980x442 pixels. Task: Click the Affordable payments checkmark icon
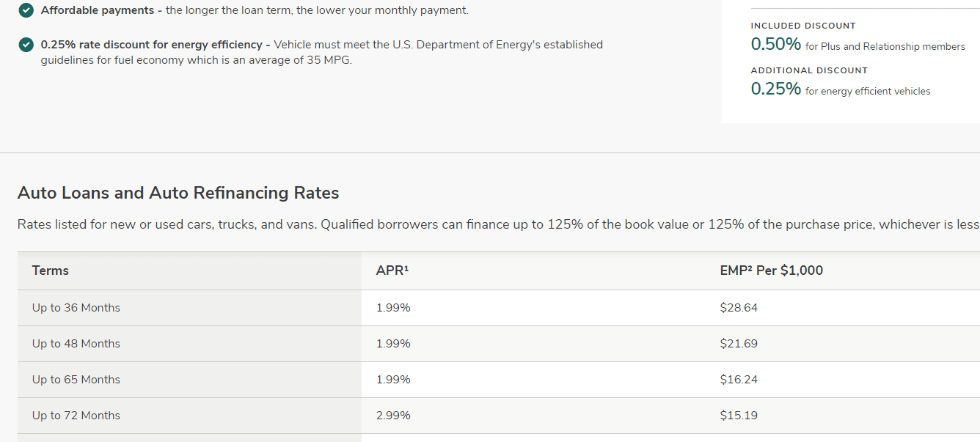click(26, 10)
